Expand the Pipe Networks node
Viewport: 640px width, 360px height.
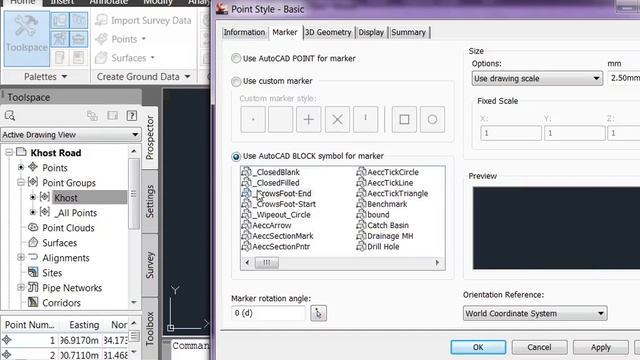click(x=21, y=287)
